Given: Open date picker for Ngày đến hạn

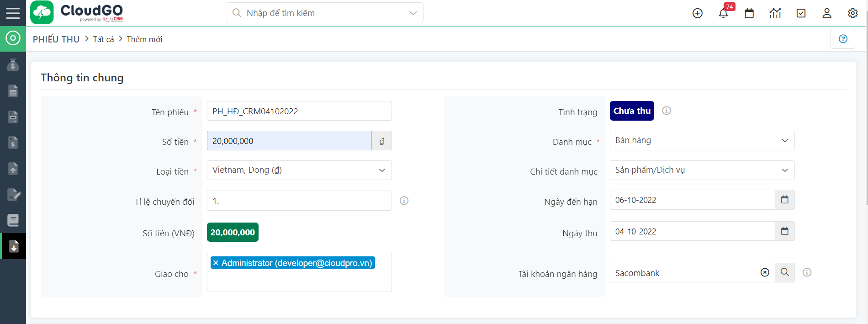Looking at the screenshot, I should [785, 200].
